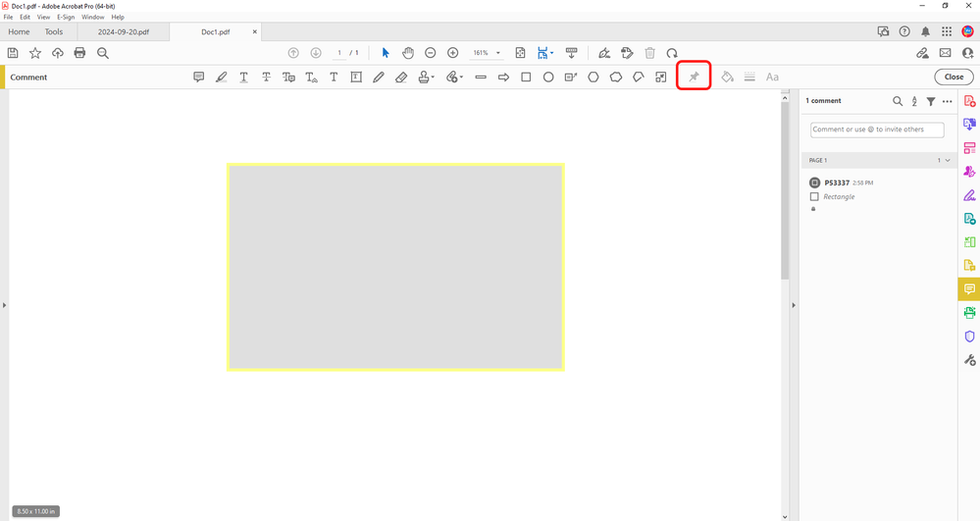Image resolution: width=980 pixels, height=521 pixels.
Task: Open the E-Sign menu
Action: point(66,17)
